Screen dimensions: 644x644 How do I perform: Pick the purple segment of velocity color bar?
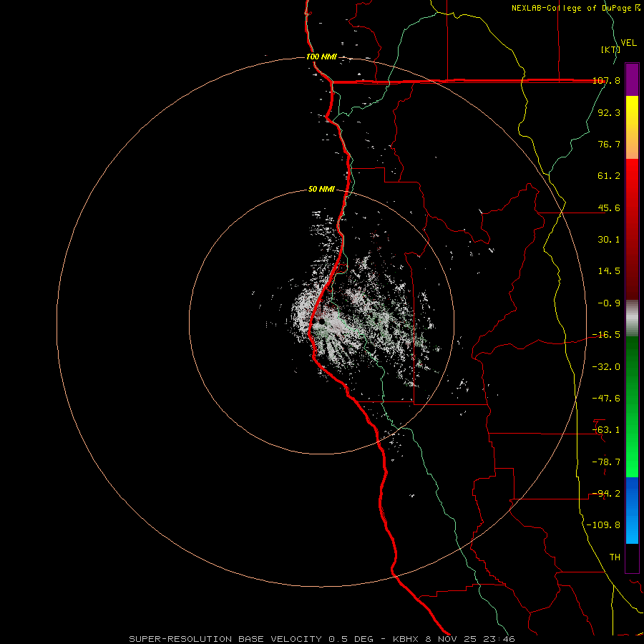(632, 79)
